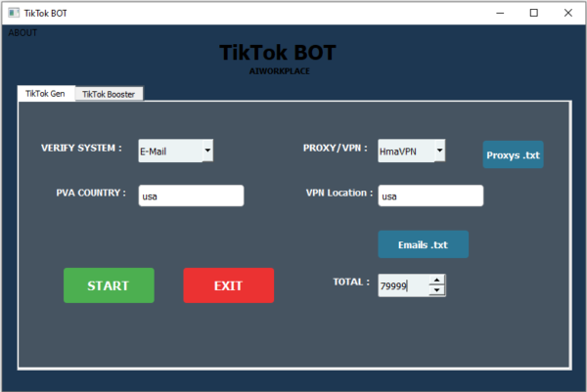Click the VERIFY SYSTEM label

point(81,149)
